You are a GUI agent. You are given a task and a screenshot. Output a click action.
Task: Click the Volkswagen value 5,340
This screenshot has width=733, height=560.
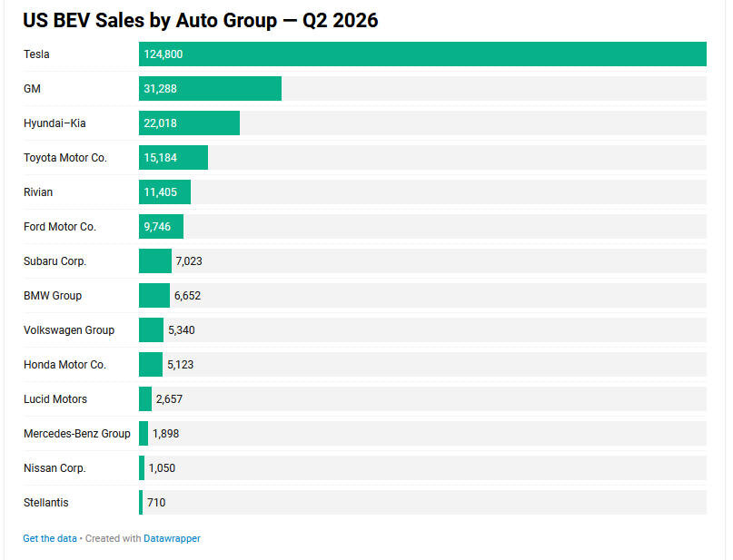click(x=182, y=330)
